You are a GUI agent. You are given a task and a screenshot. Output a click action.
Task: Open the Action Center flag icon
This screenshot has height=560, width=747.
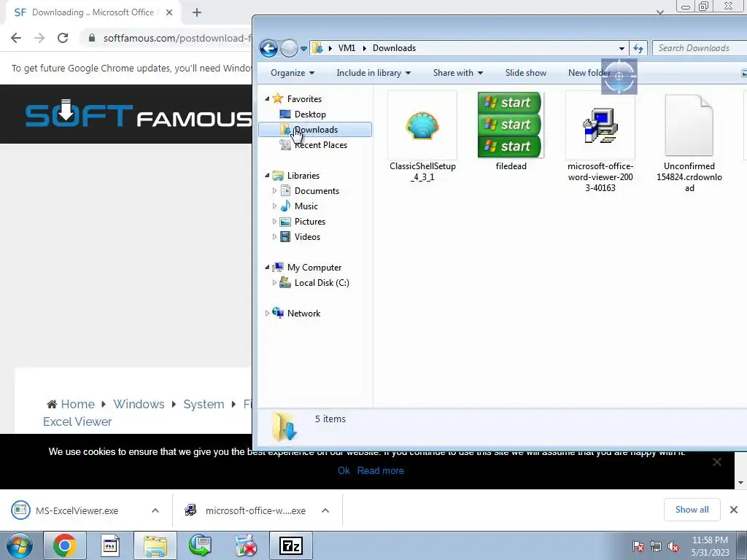[x=638, y=547]
